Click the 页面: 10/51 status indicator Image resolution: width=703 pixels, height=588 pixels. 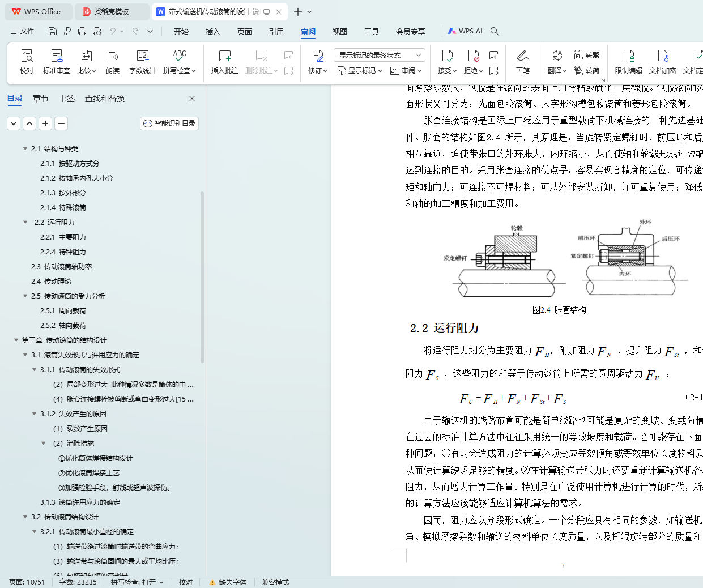pos(27,582)
